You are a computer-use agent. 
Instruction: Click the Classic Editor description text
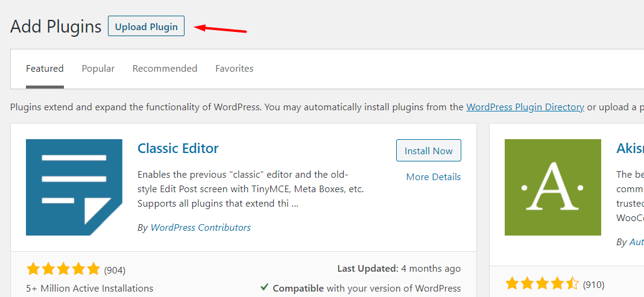(250, 189)
